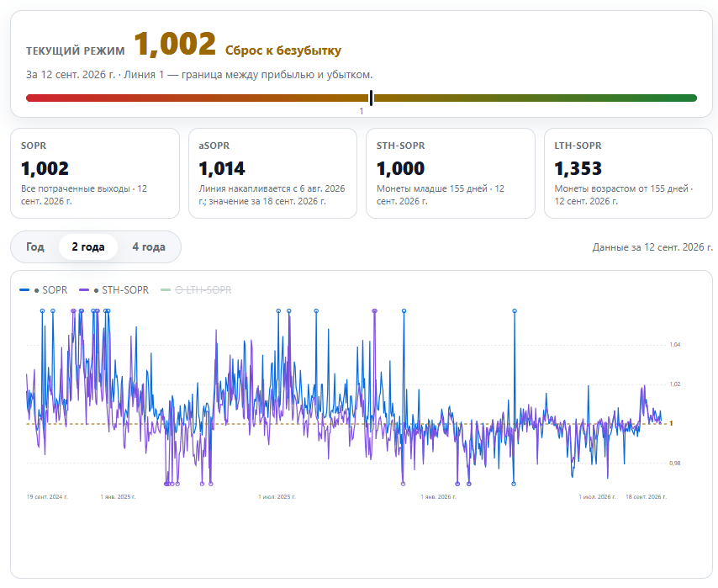Switch the chart range to Год
The height and width of the screenshot is (588, 718).
[35, 247]
